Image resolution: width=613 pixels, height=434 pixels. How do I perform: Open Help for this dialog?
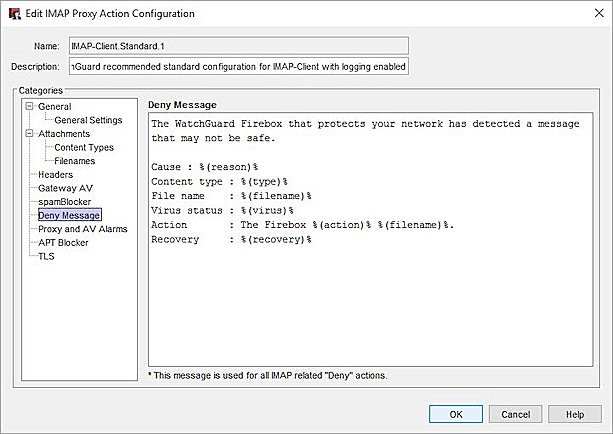[574, 414]
